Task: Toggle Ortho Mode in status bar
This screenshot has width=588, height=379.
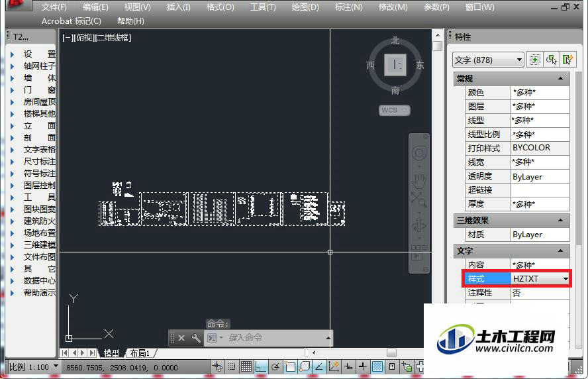Action: [x=261, y=366]
